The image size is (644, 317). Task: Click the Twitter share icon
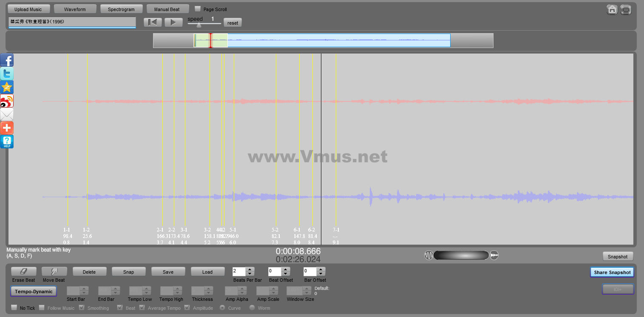point(7,74)
